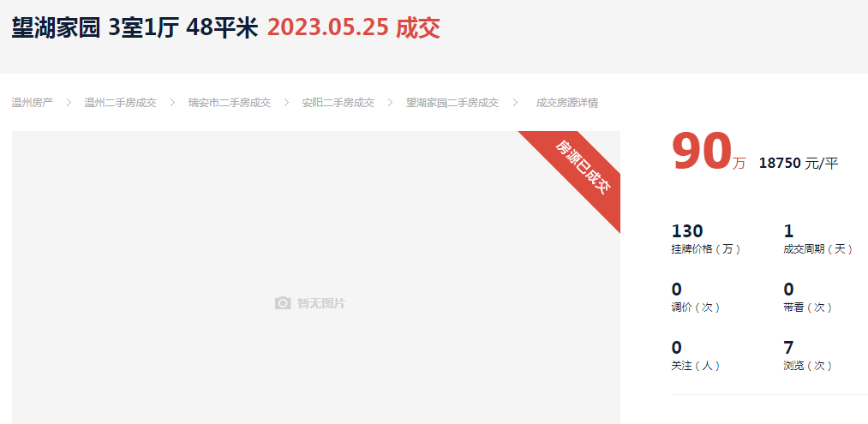This screenshot has width=868, height=424.
Task: Open 瑞安市二手房成交 breadcrumb link
Action: click(229, 103)
